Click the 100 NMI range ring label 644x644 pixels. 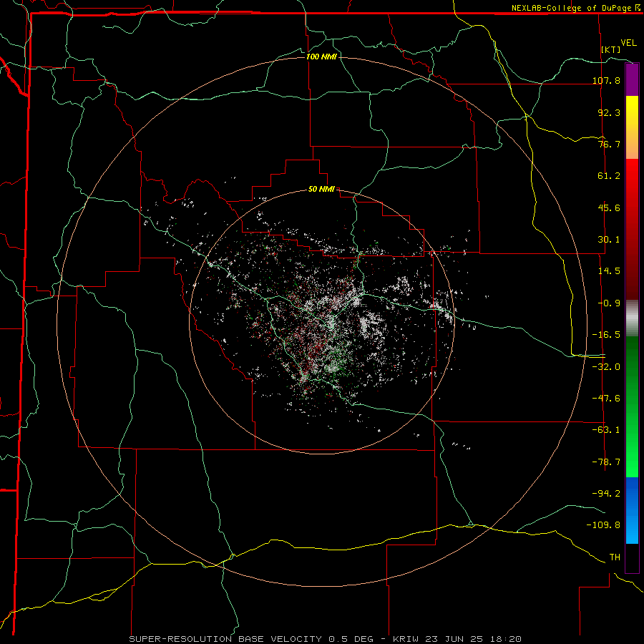pos(321,57)
